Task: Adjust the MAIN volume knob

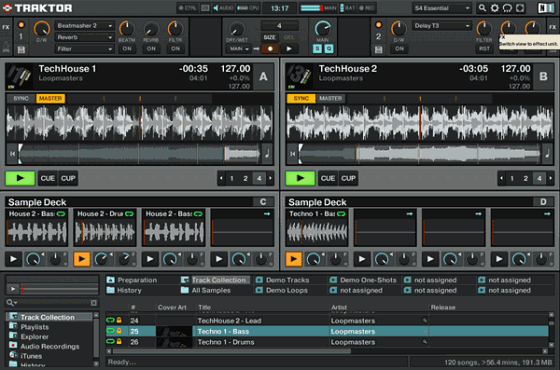Action: tap(322, 28)
